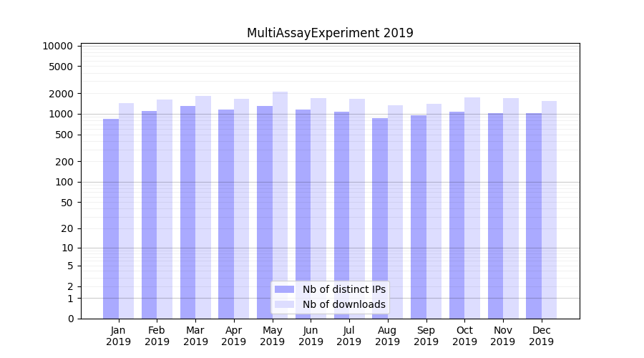Click the Jul 2019 downloads bar
Image resolution: width=644 pixels, height=358 pixels.
click(x=357, y=208)
